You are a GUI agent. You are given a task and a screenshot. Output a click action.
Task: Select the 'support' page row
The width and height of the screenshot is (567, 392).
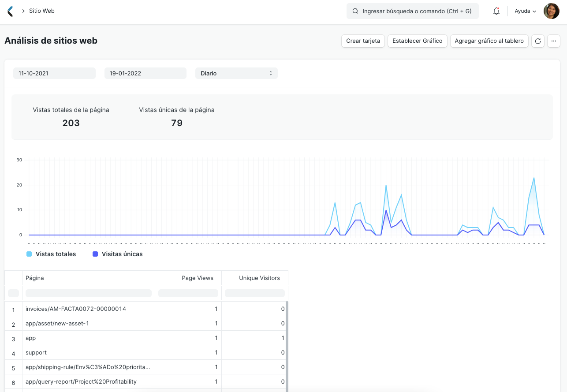point(146,353)
